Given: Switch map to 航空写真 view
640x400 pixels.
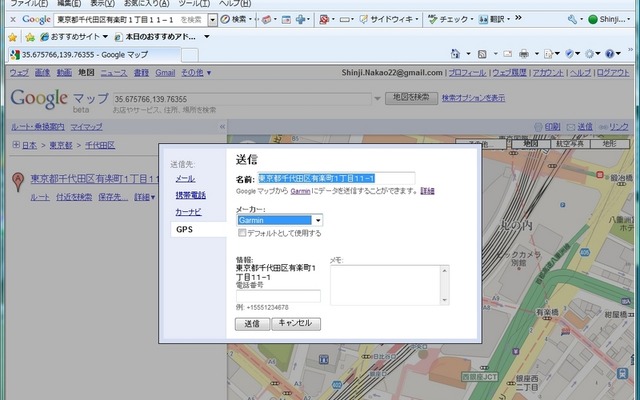Looking at the screenshot, I should coord(570,144).
